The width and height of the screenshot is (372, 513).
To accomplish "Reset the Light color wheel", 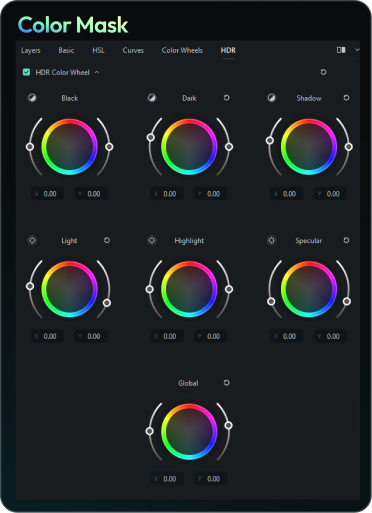I will [x=107, y=240].
